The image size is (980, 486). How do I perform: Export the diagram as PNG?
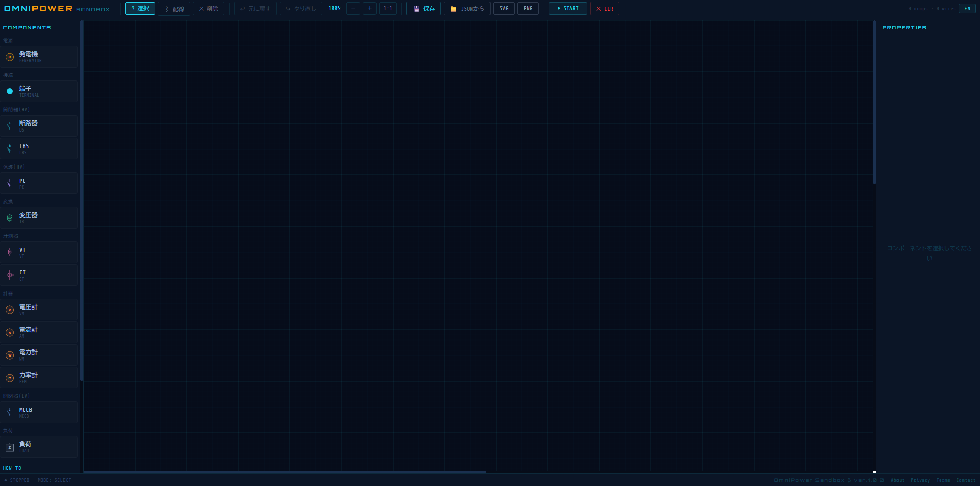(x=528, y=9)
